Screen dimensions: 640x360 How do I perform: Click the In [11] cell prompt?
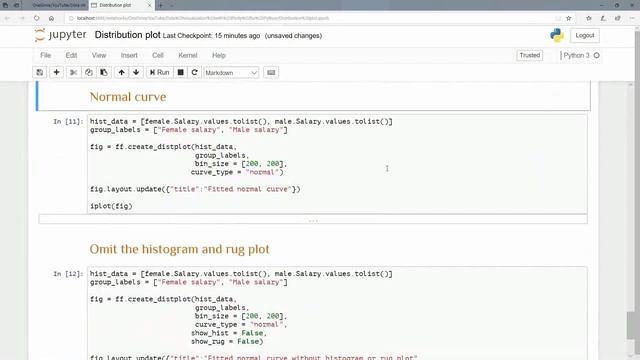click(x=68, y=122)
